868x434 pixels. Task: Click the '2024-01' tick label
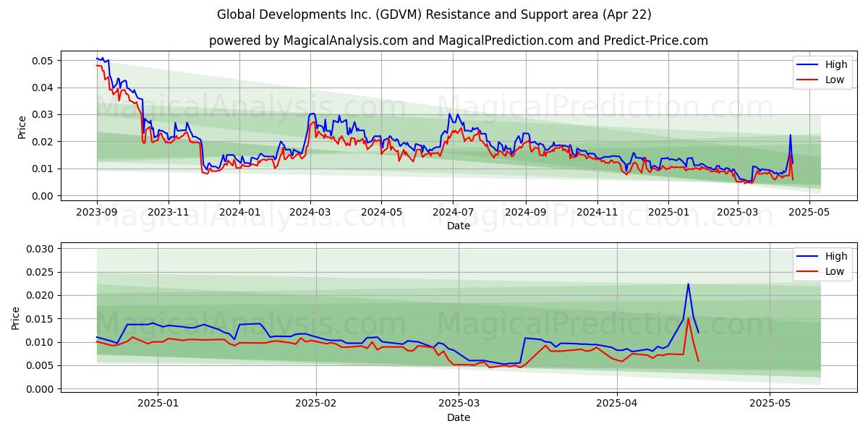pyautogui.click(x=239, y=212)
